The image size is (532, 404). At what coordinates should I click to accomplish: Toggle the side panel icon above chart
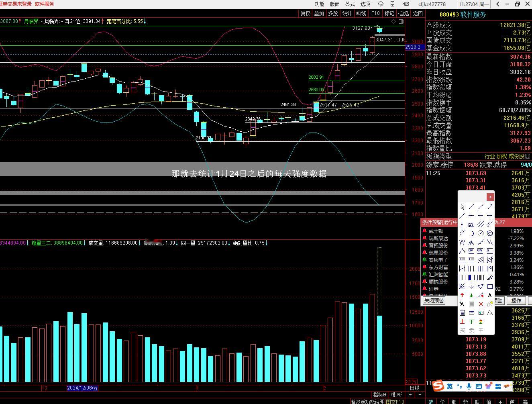coord(401,21)
